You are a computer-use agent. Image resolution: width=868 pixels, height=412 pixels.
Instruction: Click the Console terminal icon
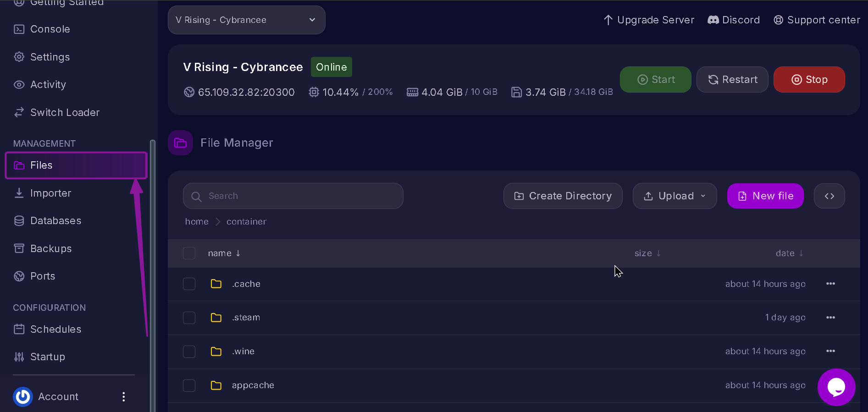coord(19,29)
